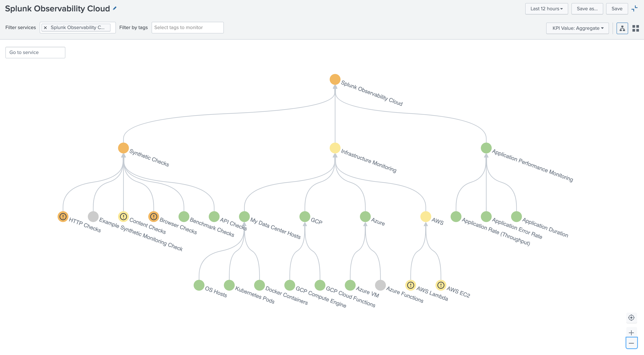Click the Synthetic Checks label text
Screen dimensions: 644x355
149,158
